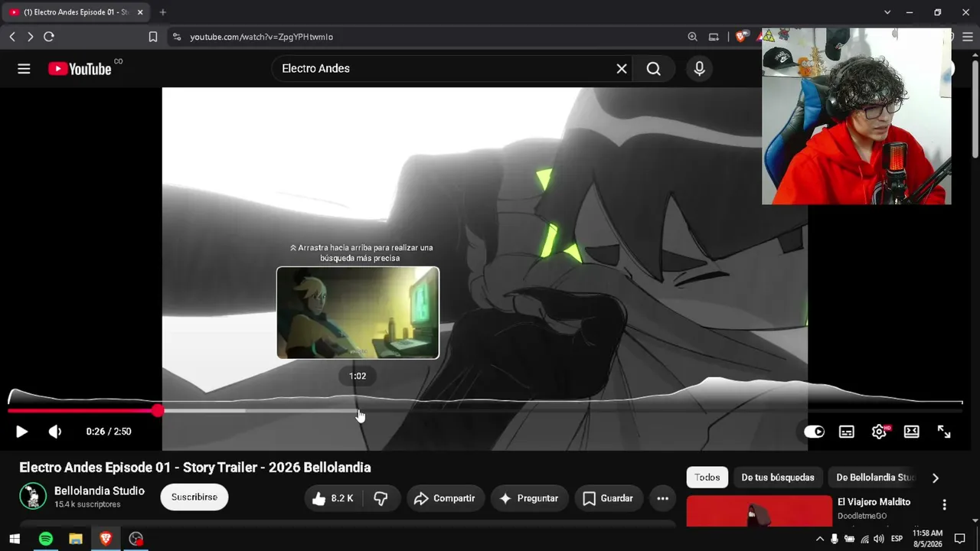Open the Windows Start menu

coord(15,539)
